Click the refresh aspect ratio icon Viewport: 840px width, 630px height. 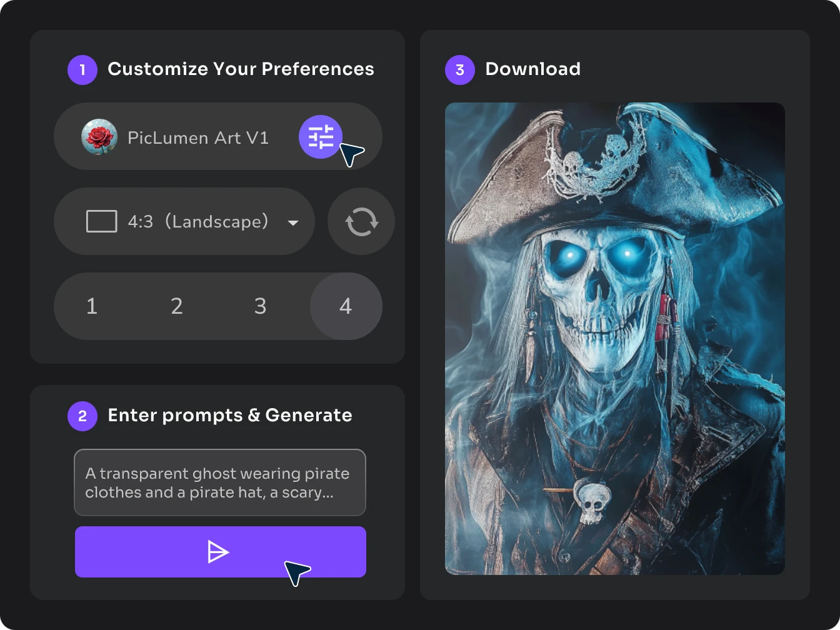point(361,221)
